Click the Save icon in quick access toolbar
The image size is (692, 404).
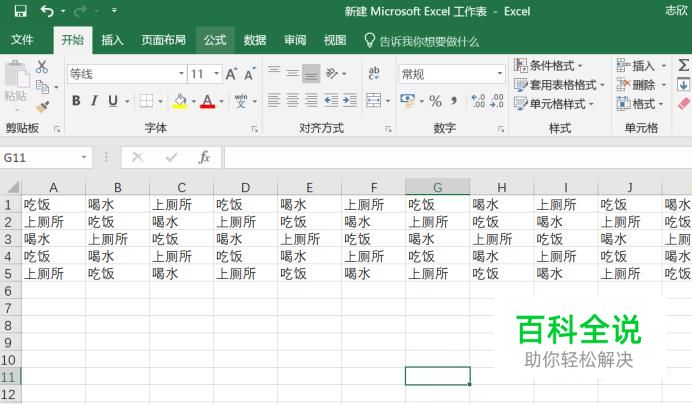[x=20, y=11]
